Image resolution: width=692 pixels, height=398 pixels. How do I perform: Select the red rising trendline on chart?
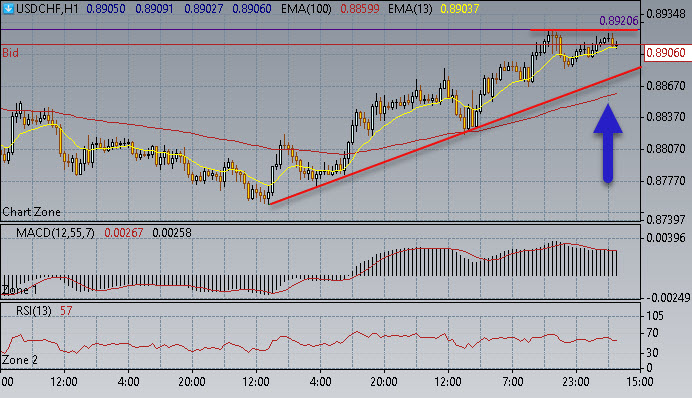point(455,135)
